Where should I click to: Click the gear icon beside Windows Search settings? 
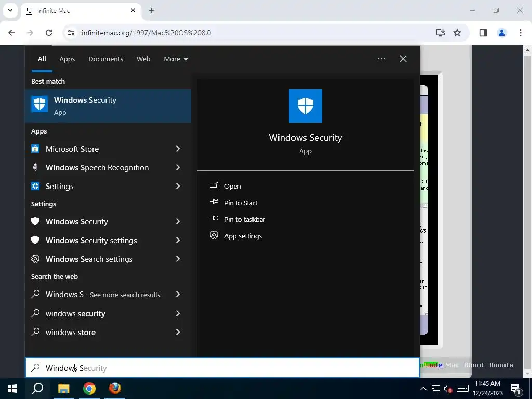coord(35,259)
